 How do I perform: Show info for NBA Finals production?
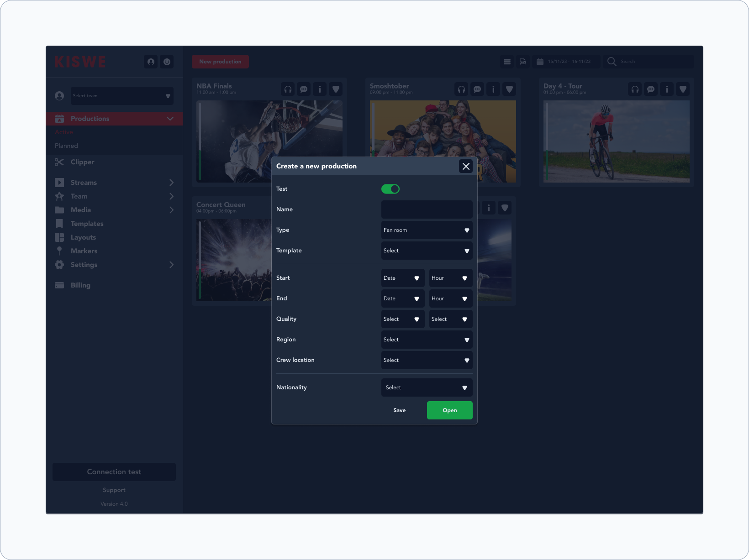(x=320, y=89)
